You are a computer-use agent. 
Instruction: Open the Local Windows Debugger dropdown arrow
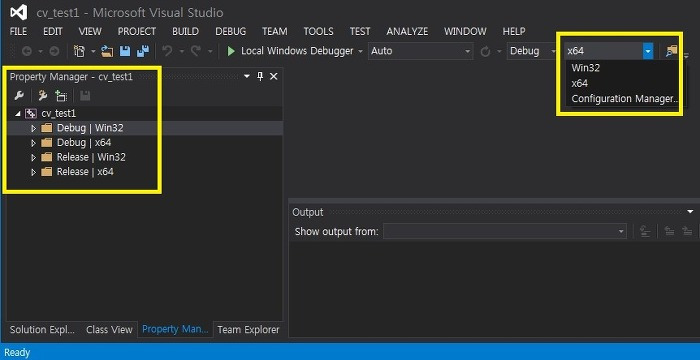point(360,51)
